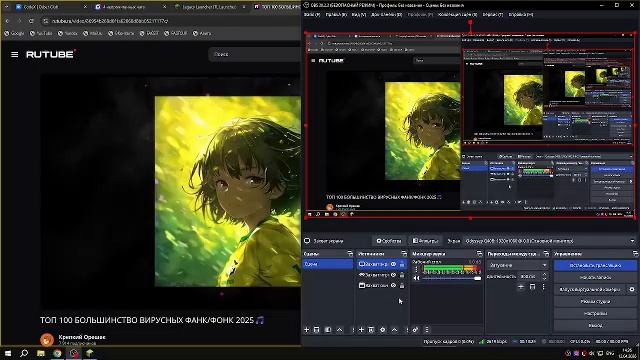Toggle visibility of second source row

coord(393,275)
